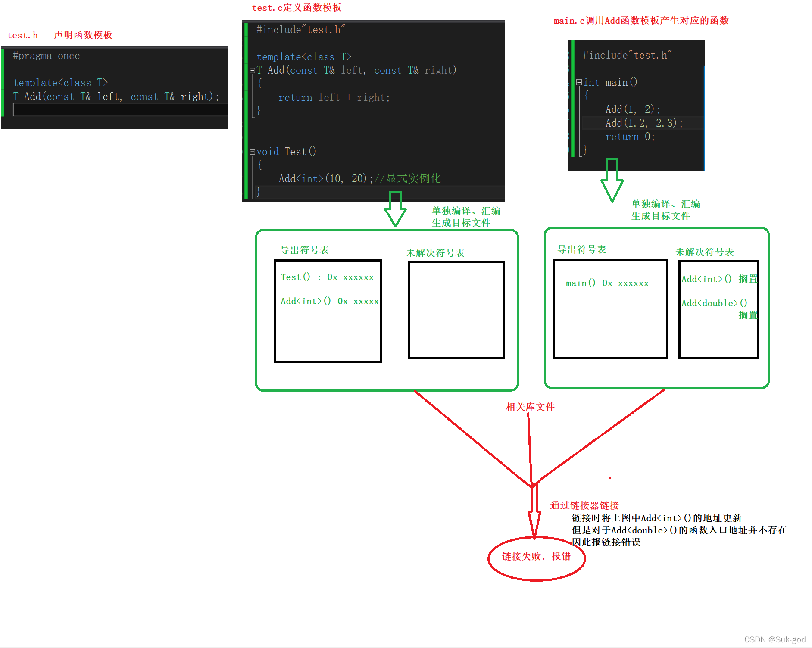Image resolution: width=812 pixels, height=648 pixels.
Task: Click the 'test.c定义函数模板' heading
Action: click(297, 8)
